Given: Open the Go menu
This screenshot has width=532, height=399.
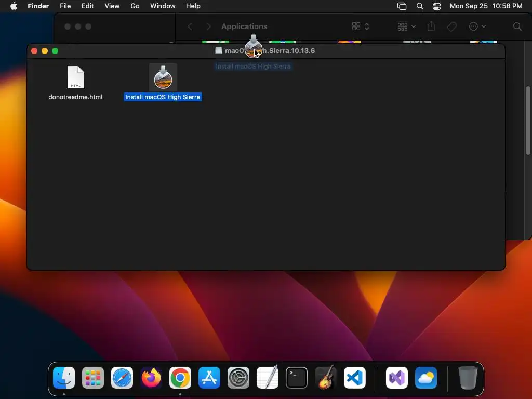Looking at the screenshot, I should (x=135, y=6).
